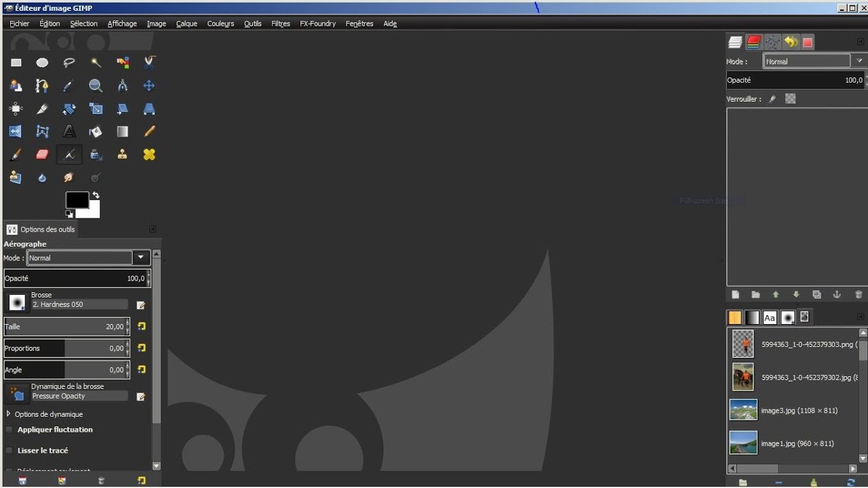Open the FX-Foundry menu
Viewport: 868px width, 488px height.
click(x=317, y=24)
